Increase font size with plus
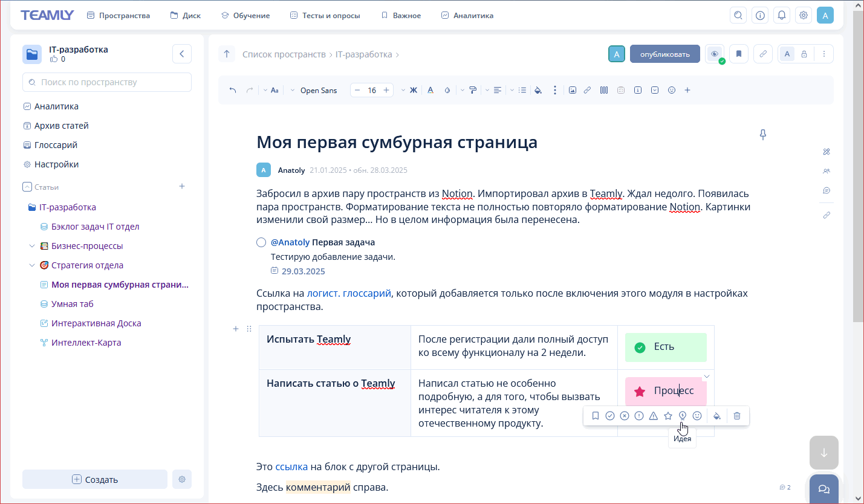This screenshot has width=864, height=504. pos(386,91)
